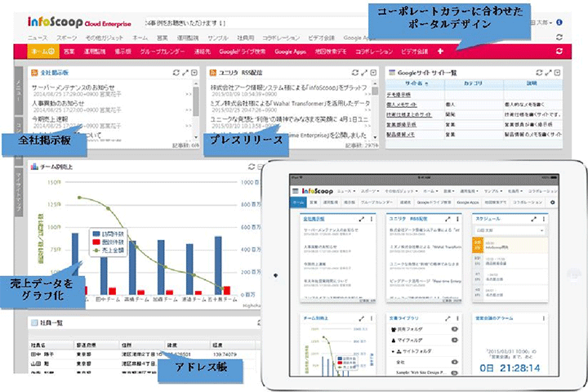Add a new tab with the plus icon
The width and height of the screenshot is (588, 392).
[440, 51]
